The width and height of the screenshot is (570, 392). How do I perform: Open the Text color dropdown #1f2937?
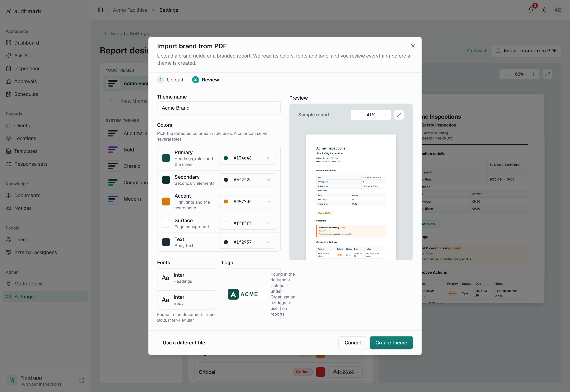click(x=247, y=242)
